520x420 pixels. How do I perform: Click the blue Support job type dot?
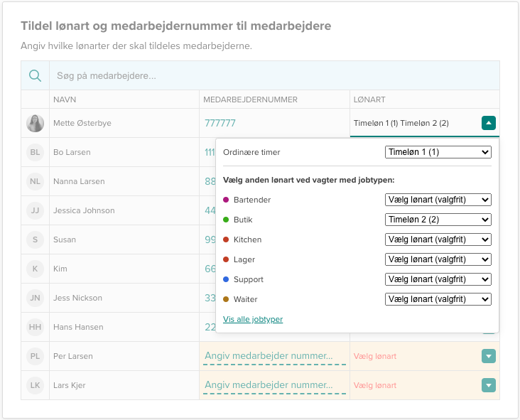pyautogui.click(x=227, y=279)
